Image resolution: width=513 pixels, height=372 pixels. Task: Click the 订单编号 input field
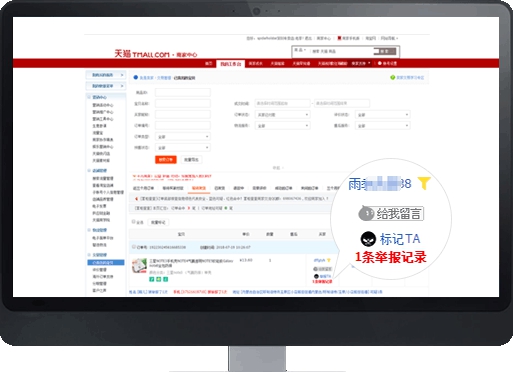(183, 125)
